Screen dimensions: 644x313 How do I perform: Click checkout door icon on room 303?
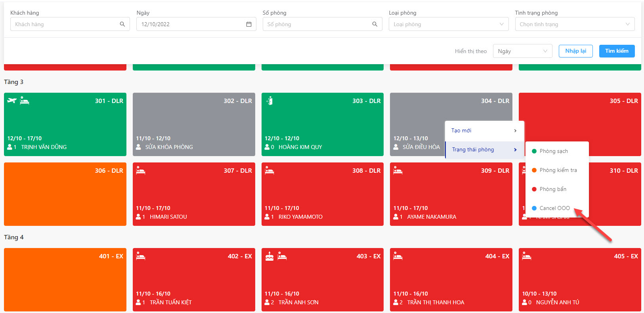[269, 101]
